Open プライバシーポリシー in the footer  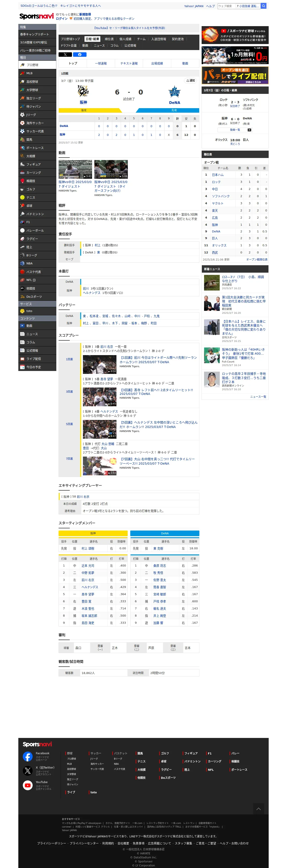pos(52,843)
